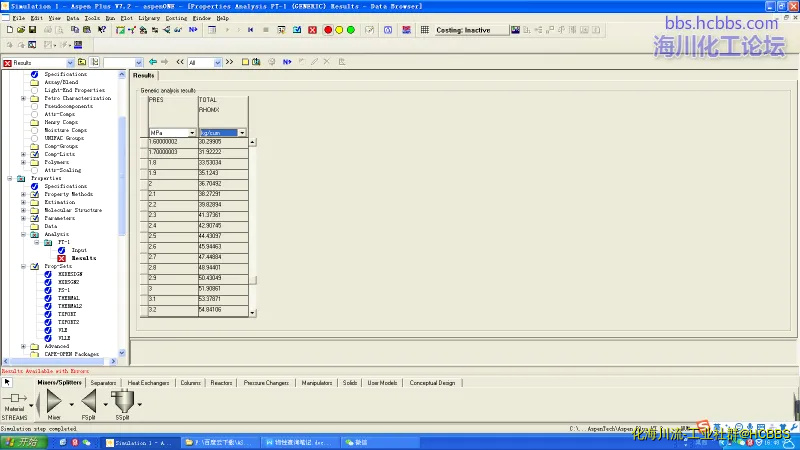
Task: Click the green circle indicator in the toolbar
Action: pos(351,30)
